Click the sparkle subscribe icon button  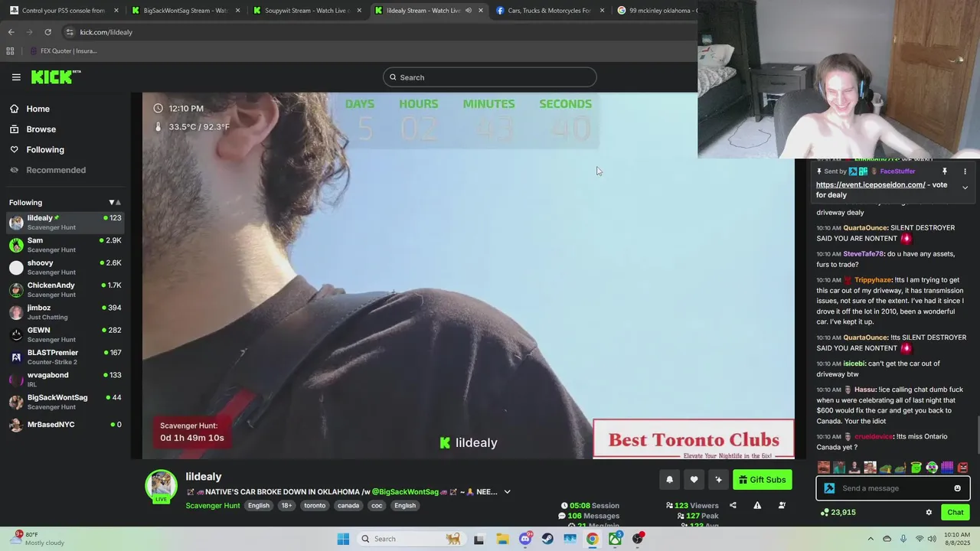(718, 480)
